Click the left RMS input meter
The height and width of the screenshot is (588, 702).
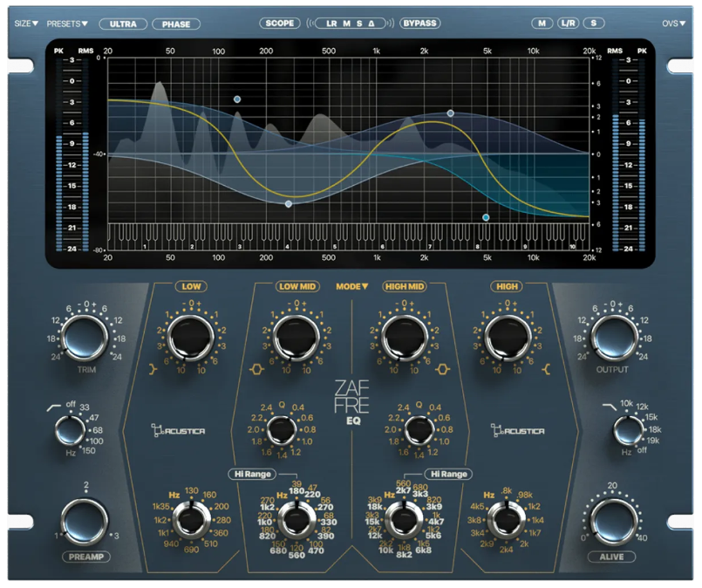pos(85,154)
